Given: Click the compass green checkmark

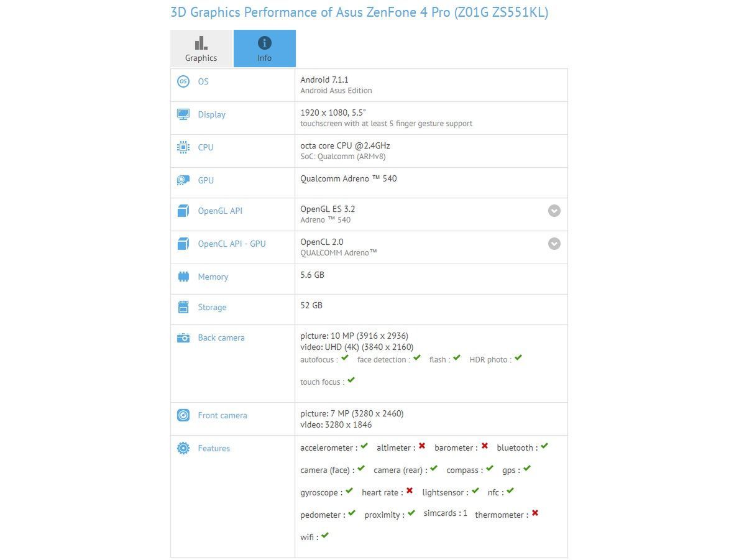Looking at the screenshot, I should pos(490,468).
